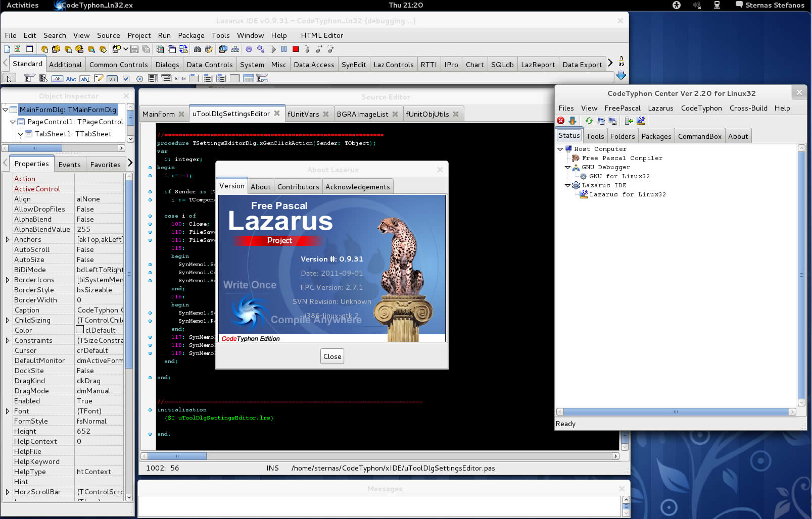Click the volume icon in top bar
This screenshot has width=812, height=519.
(697, 5)
